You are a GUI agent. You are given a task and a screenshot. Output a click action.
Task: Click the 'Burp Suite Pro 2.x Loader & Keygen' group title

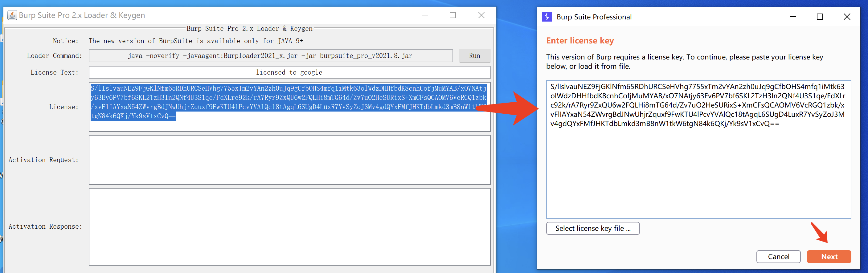[x=249, y=29]
